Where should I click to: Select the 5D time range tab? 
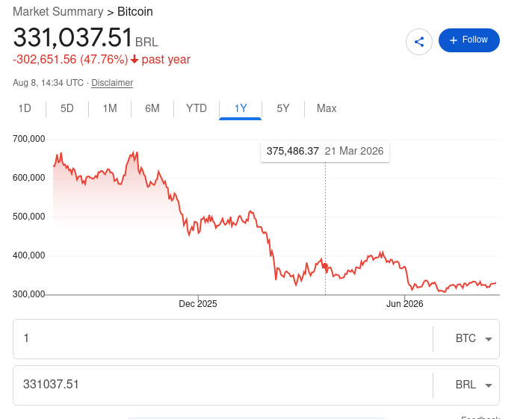click(x=66, y=108)
